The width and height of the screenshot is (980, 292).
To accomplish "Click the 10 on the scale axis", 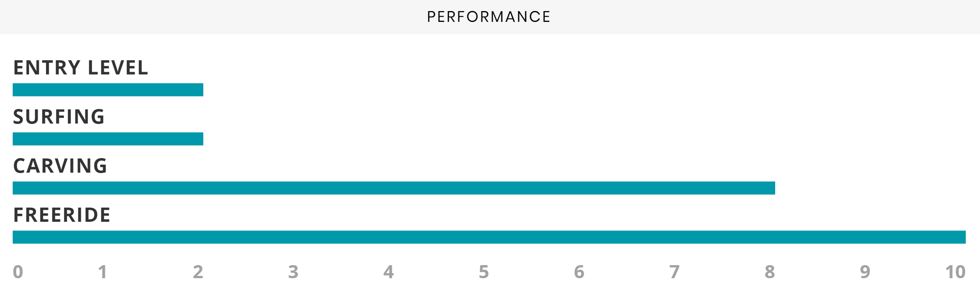I will click(955, 272).
